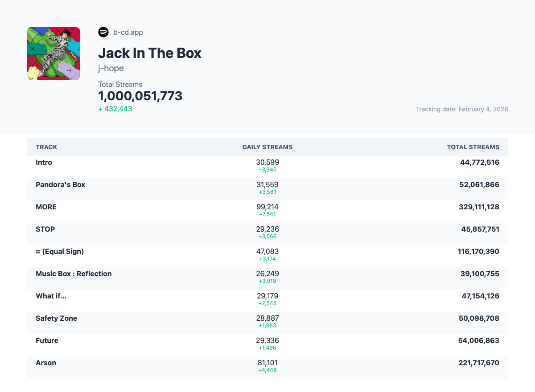This screenshot has height=392, width=535.
Task: Click the j-hope artist name
Action: point(111,68)
